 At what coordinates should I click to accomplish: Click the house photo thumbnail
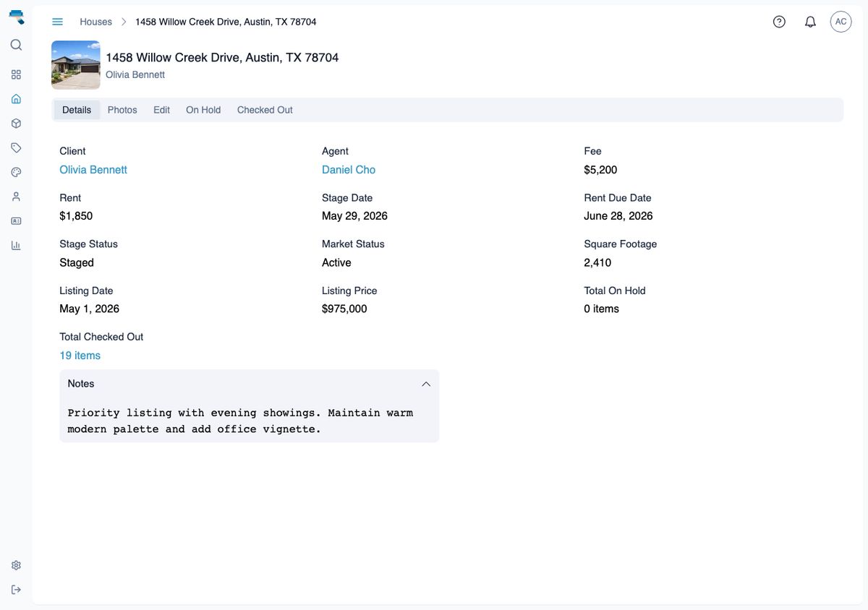point(76,65)
